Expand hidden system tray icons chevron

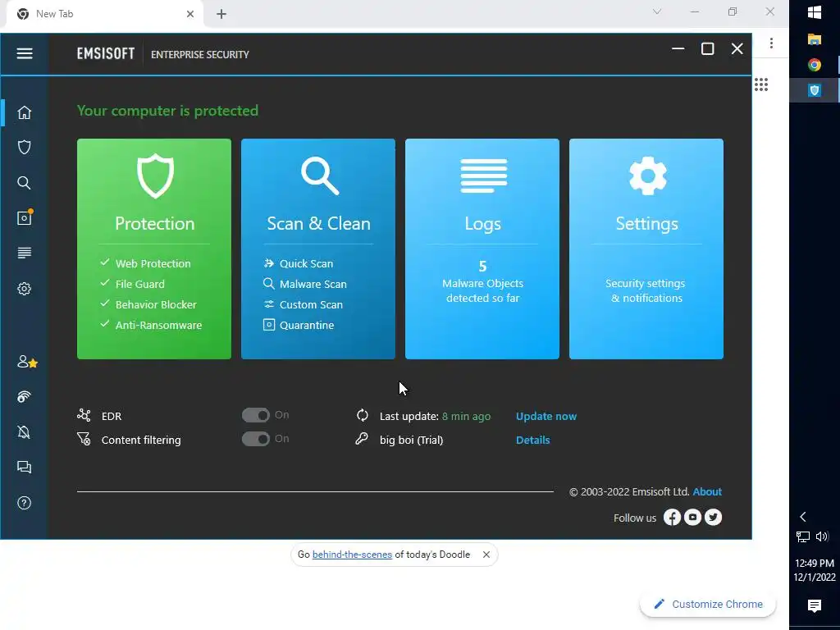tap(802, 517)
